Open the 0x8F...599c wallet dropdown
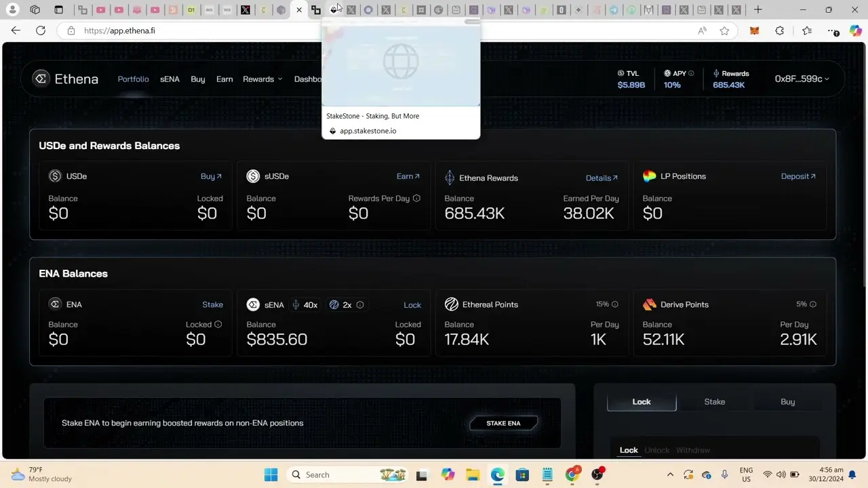Screen dimensions: 868x488 802,79
